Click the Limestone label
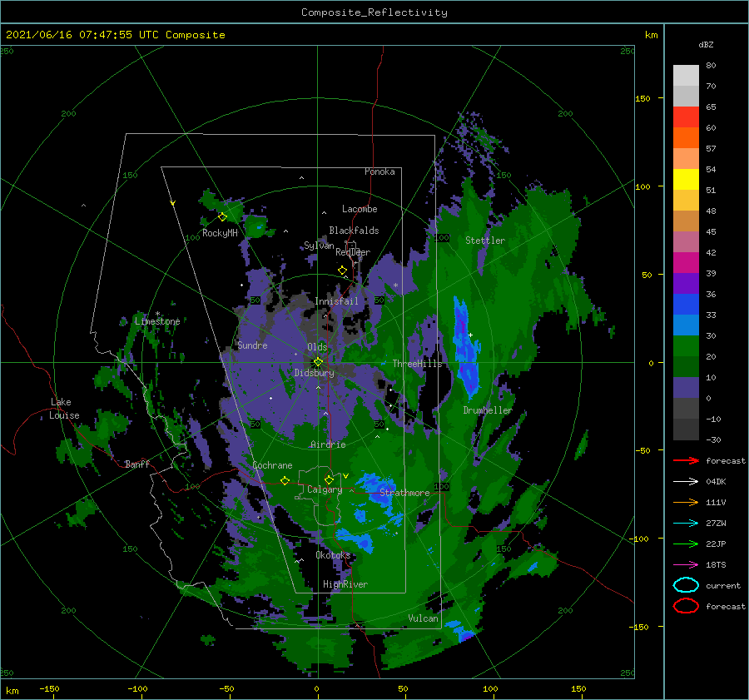 [x=157, y=321]
